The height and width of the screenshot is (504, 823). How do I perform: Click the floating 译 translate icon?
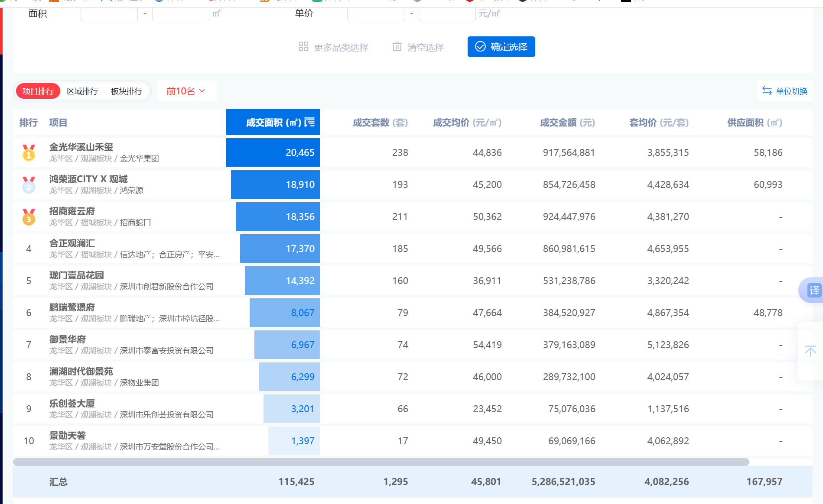[815, 290]
